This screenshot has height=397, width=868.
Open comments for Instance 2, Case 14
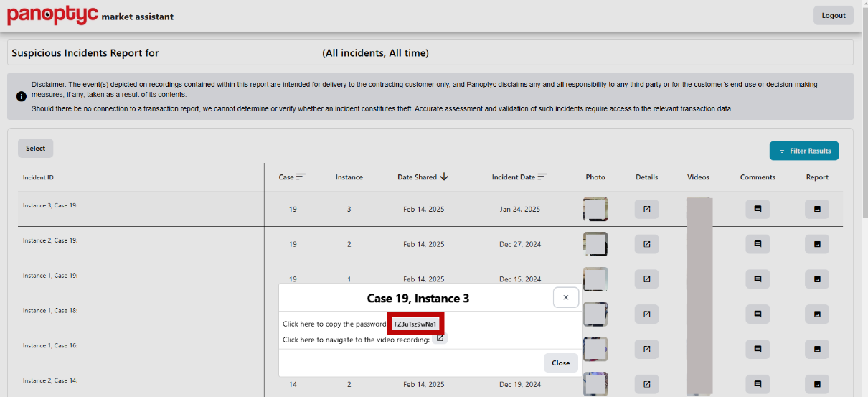coord(758,384)
